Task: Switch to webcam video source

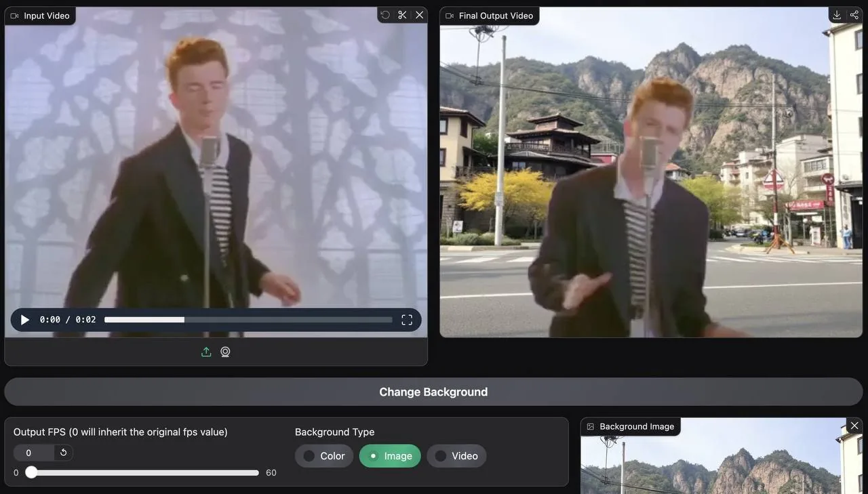Action: [x=225, y=352]
